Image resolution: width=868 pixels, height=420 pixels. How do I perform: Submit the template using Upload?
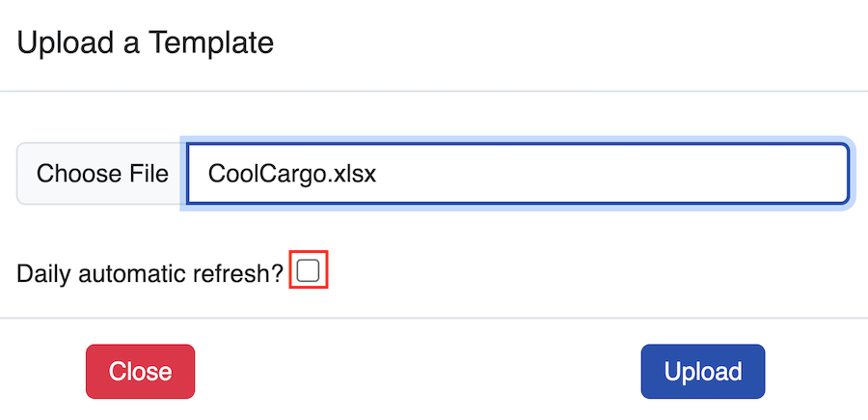tap(702, 372)
